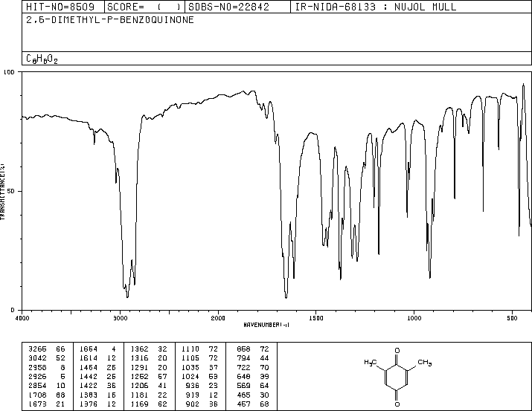
Task: Select the molecular formula C8H8O2
Action: (42, 59)
